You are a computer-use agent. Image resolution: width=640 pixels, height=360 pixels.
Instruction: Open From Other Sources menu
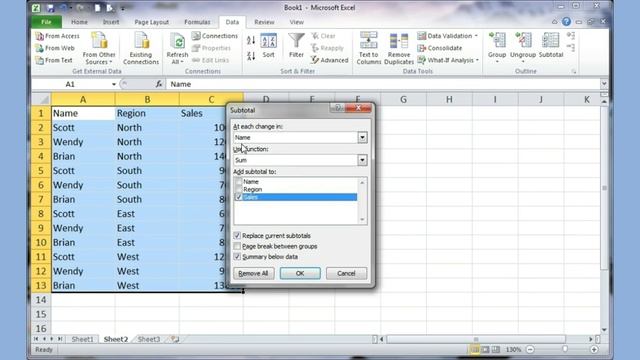click(x=99, y=48)
